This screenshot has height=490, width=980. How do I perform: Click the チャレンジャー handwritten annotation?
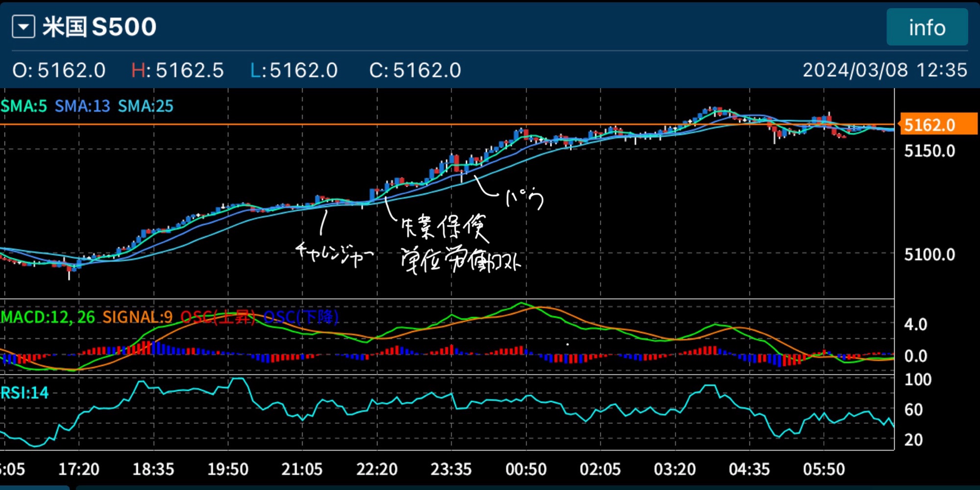(335, 253)
